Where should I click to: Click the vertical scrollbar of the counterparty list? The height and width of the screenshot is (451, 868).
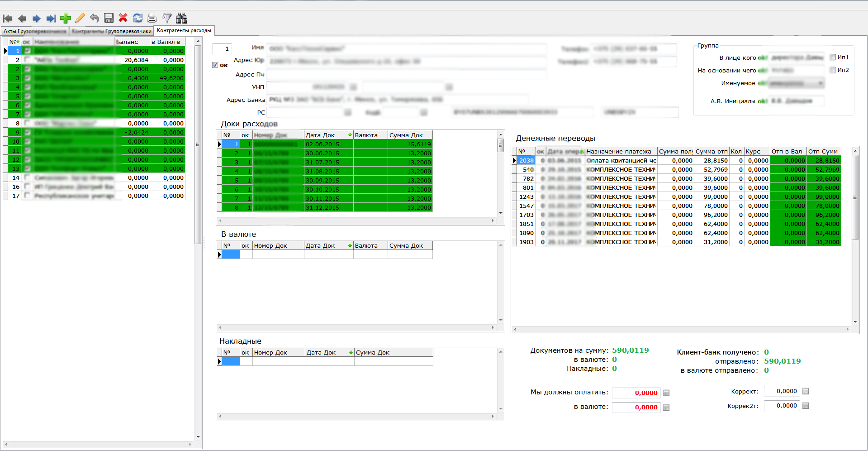pyautogui.click(x=198, y=239)
